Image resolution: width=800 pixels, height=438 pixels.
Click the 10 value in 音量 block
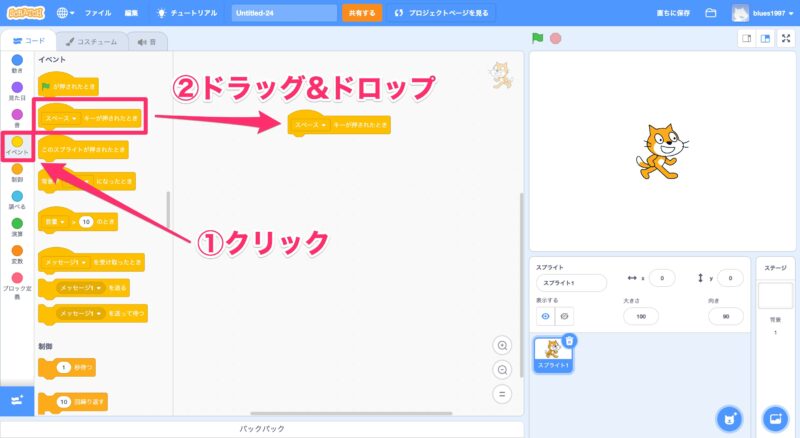86,222
